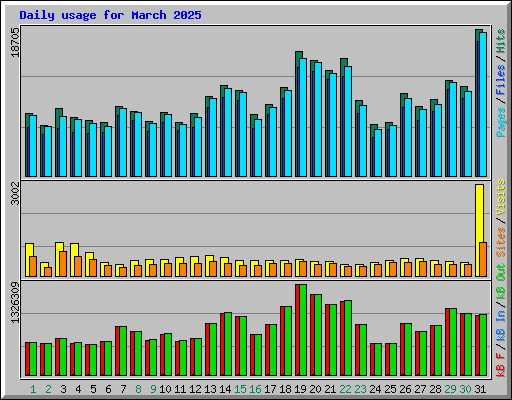Click day 21 on the x-axis
This screenshot has height=400, width=512.
[330, 389]
